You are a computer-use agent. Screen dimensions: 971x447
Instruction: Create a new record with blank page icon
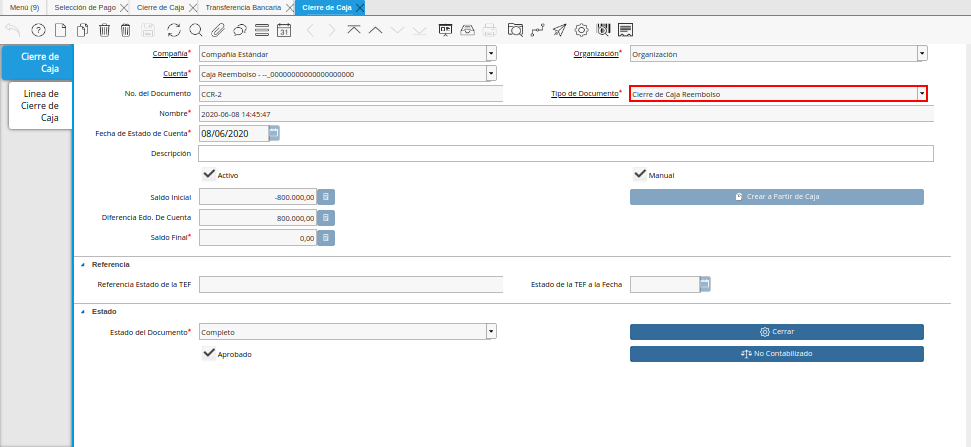click(x=60, y=30)
